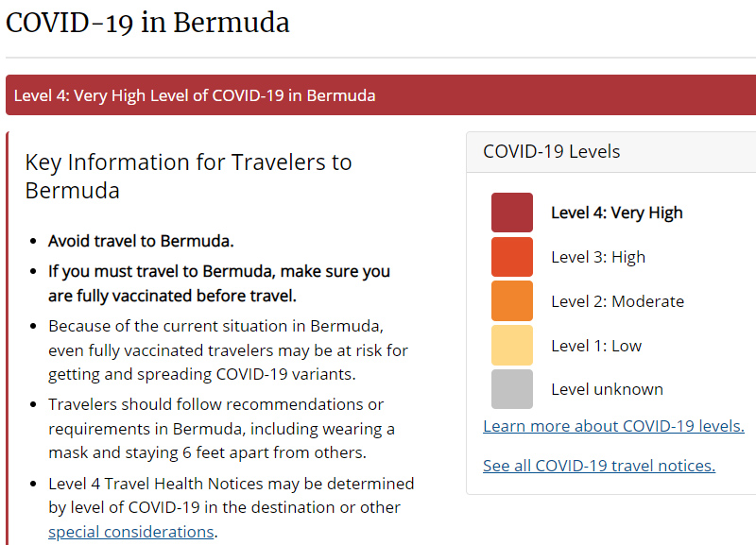This screenshot has height=545, width=756.
Task: Follow the 'special considerations' link
Action: tap(131, 532)
